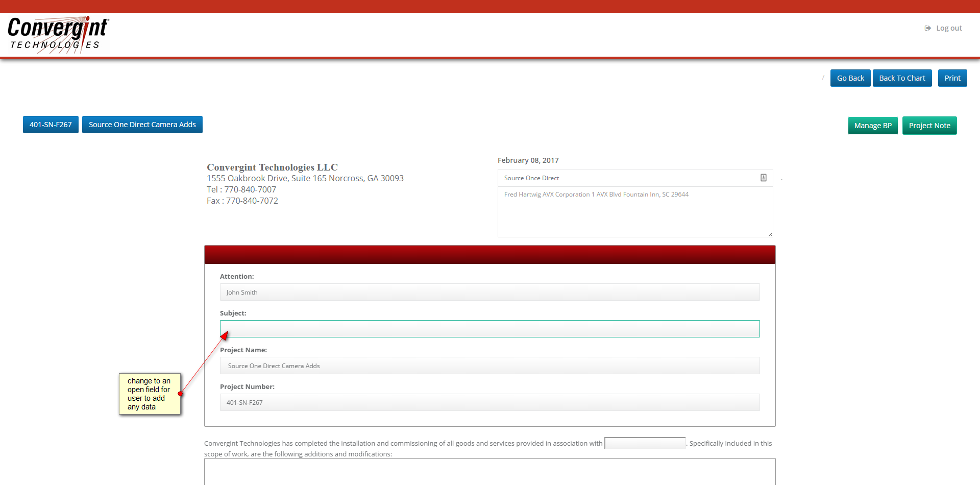This screenshot has width=980, height=485.
Task: Return using Back To Chart button
Action: tap(902, 78)
